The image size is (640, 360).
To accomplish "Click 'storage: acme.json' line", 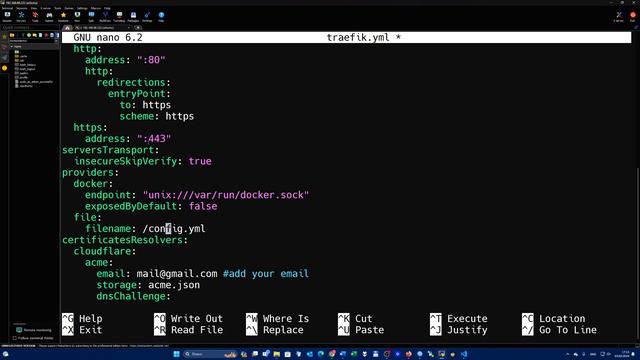I will click(x=148, y=285).
